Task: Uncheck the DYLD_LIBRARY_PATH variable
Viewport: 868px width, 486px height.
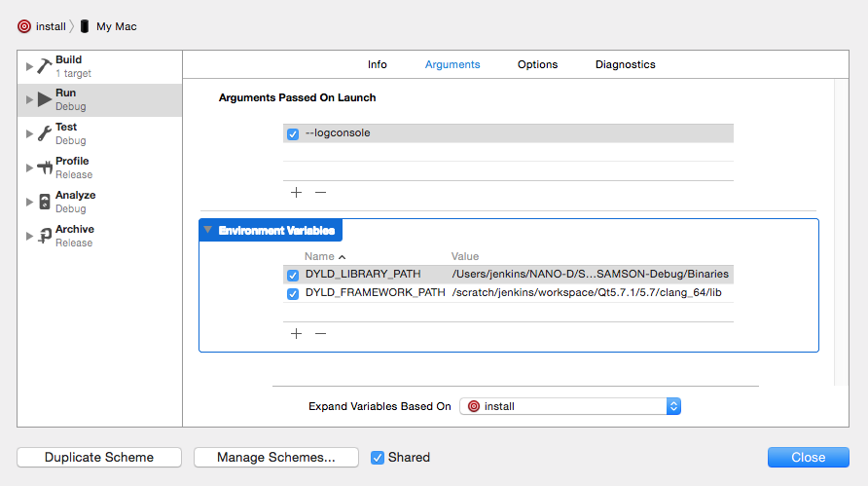Action: pos(293,275)
